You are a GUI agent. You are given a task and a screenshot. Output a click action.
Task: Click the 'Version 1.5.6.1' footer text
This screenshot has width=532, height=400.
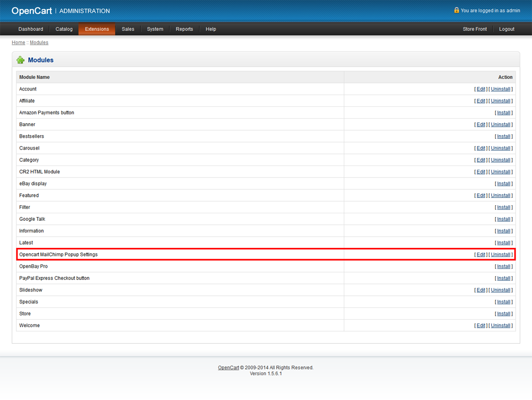[x=265, y=373]
